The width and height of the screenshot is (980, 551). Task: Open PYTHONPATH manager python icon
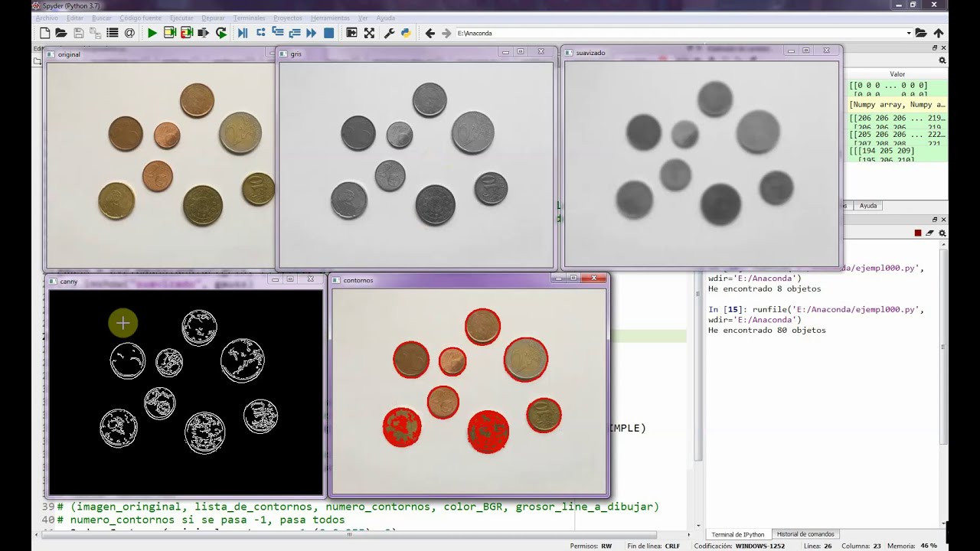(x=406, y=33)
